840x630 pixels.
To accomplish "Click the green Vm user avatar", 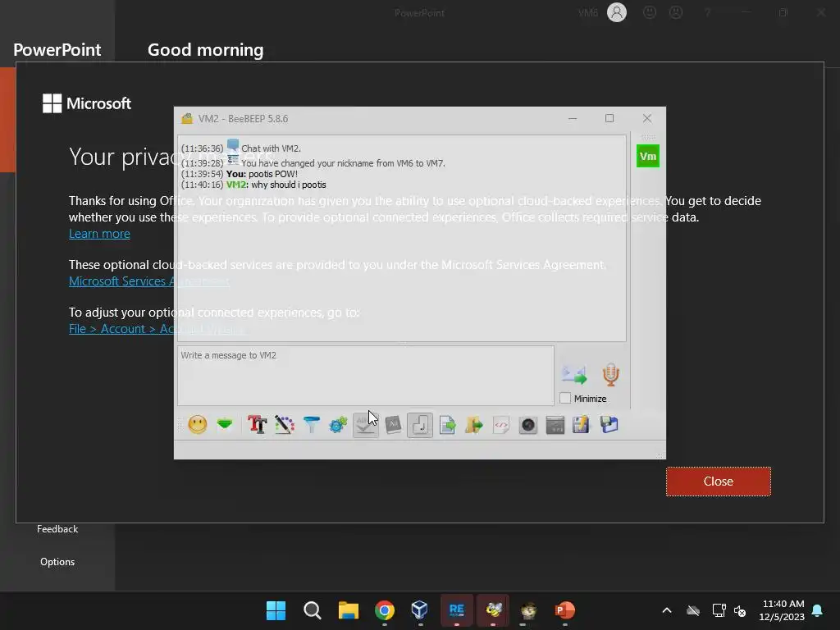I will click(x=648, y=156).
